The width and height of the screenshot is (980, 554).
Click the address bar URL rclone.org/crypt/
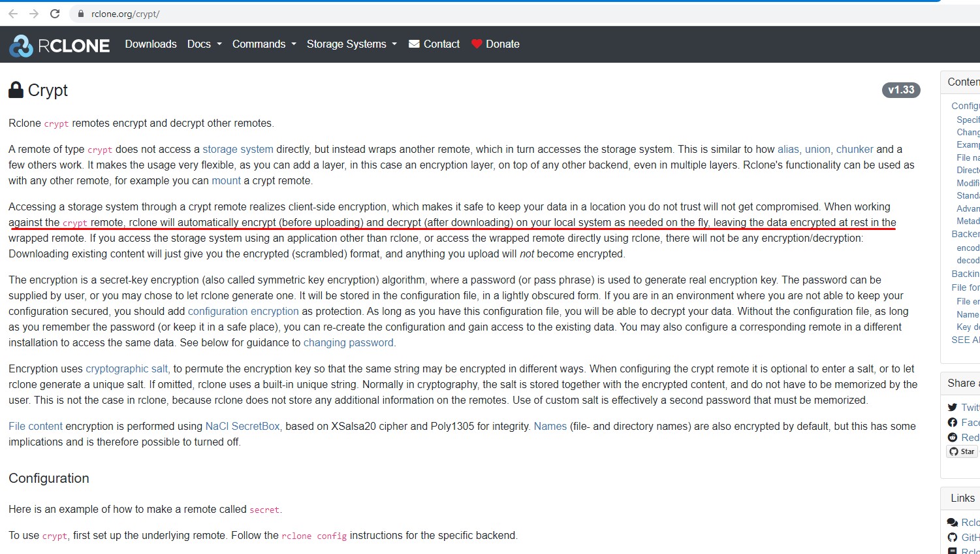(x=125, y=14)
